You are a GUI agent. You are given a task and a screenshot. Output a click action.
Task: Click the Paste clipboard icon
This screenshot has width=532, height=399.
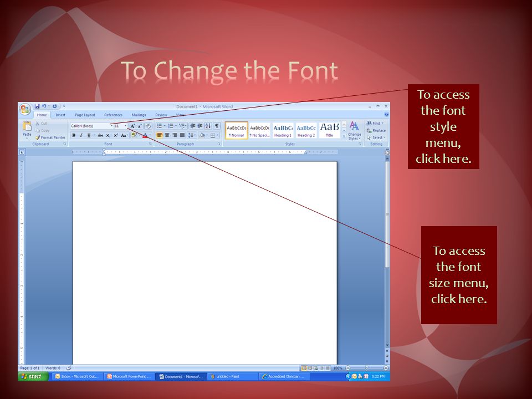click(27, 126)
